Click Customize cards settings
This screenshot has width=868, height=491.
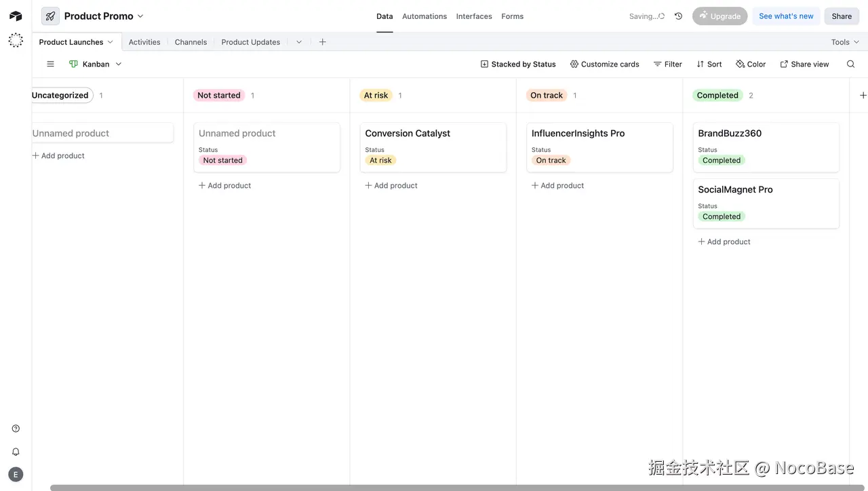[604, 64]
